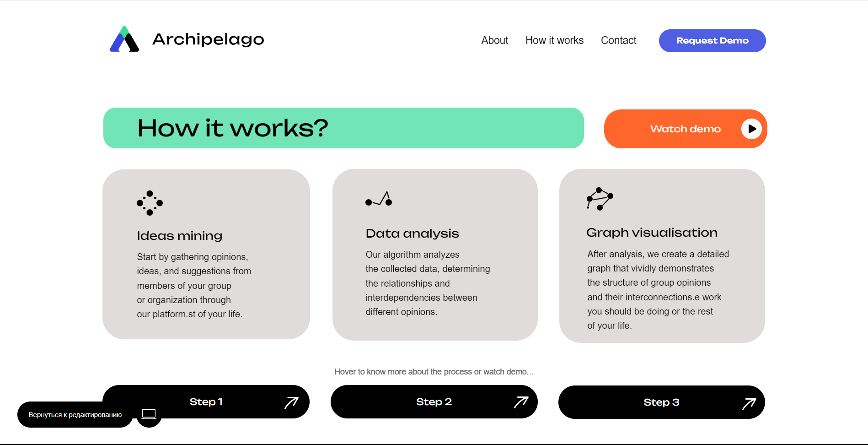This screenshot has height=445, width=868.
Task: Select the Data analysis card heading
Action: tap(412, 233)
